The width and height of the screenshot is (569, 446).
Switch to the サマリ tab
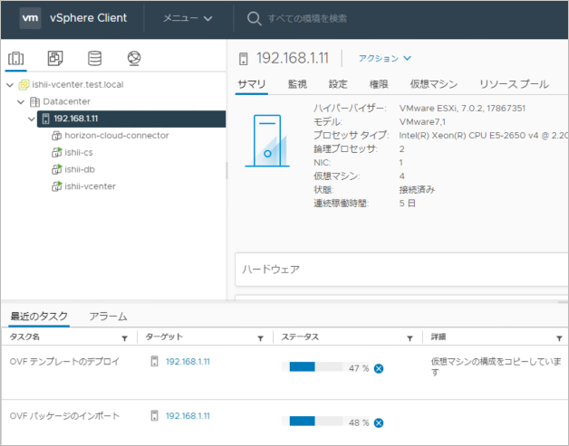point(251,84)
